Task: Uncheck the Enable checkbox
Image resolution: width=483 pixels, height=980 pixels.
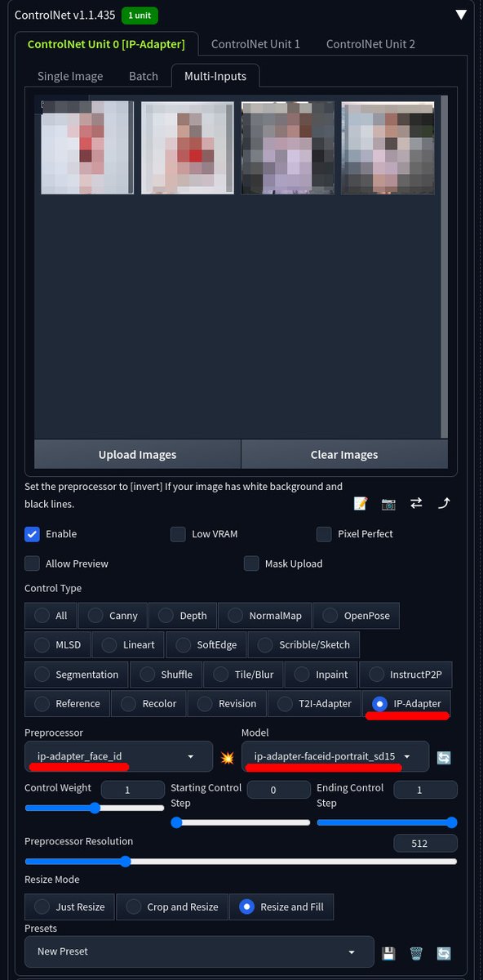Action: [x=33, y=534]
